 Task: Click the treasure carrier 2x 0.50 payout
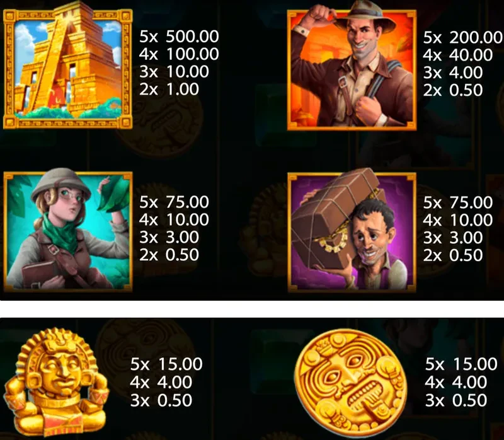click(x=453, y=255)
